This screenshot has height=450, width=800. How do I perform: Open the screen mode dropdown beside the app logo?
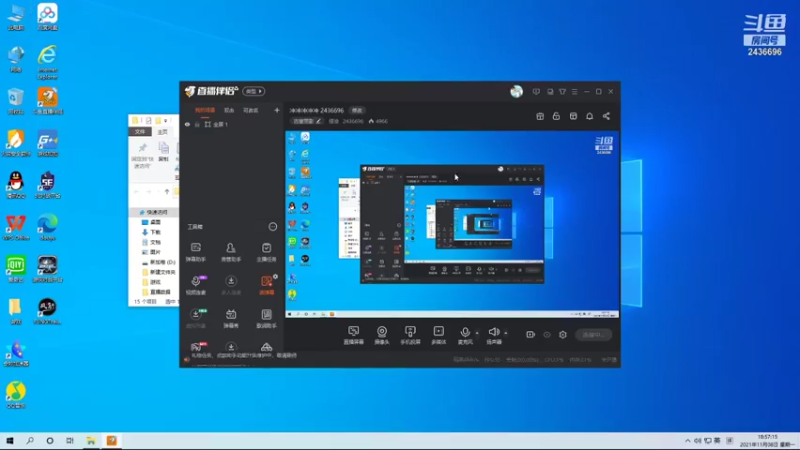[x=254, y=91]
